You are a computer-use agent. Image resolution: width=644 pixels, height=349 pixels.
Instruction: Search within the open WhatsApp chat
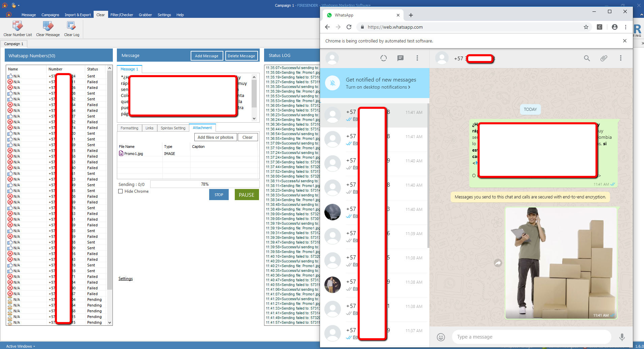587,58
